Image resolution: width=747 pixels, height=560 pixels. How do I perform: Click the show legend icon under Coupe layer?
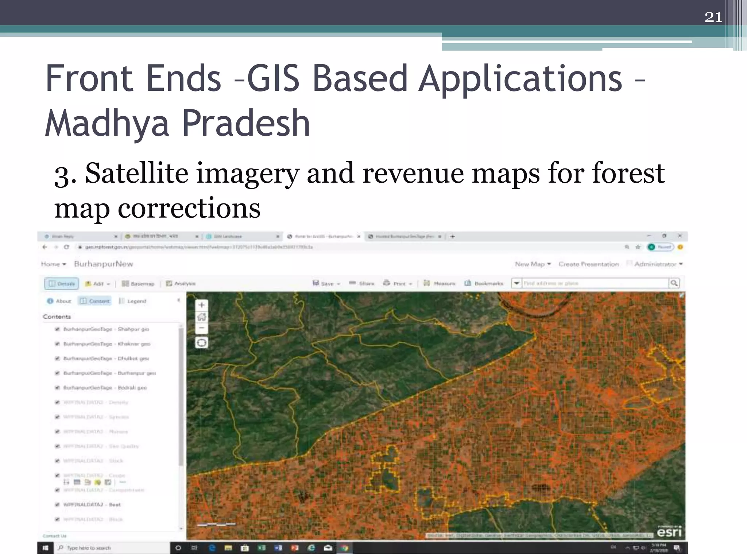[66, 482]
